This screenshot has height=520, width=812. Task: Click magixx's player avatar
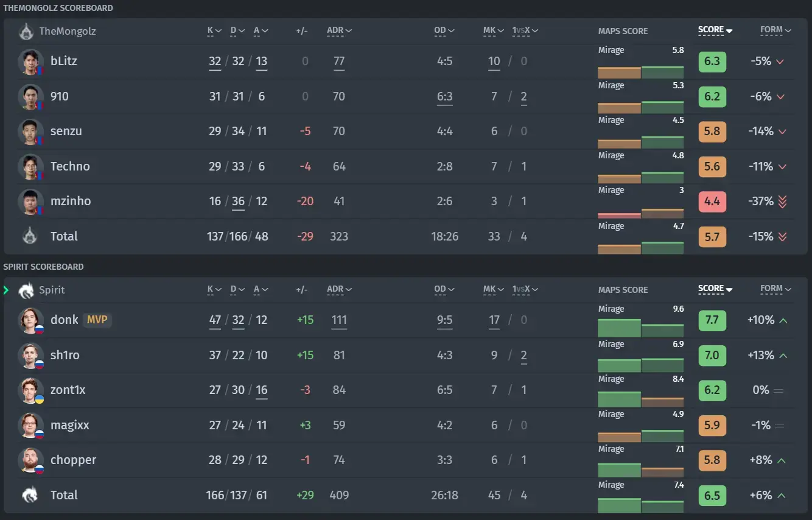pos(30,425)
